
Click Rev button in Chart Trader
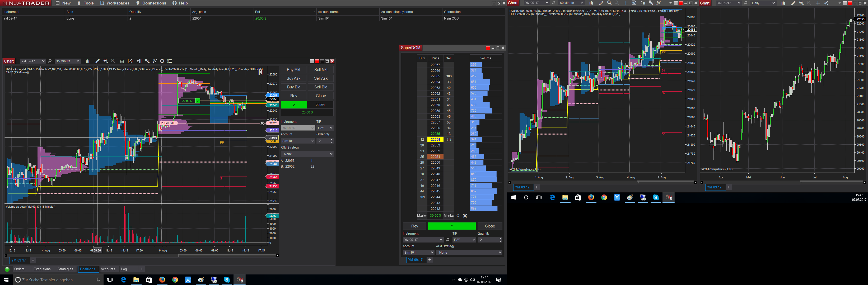[x=293, y=96]
